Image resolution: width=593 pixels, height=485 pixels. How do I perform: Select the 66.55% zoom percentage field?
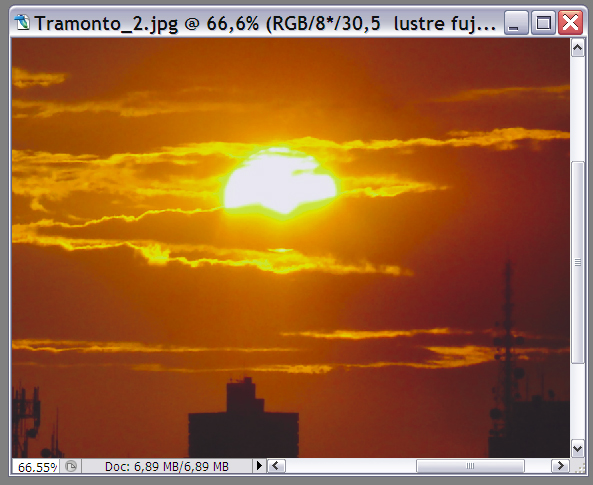tap(37, 466)
